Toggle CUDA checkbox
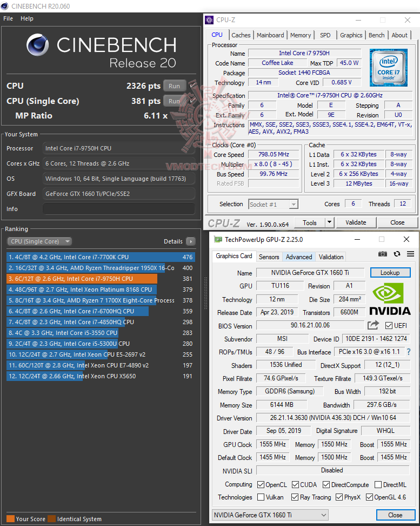 295,485
